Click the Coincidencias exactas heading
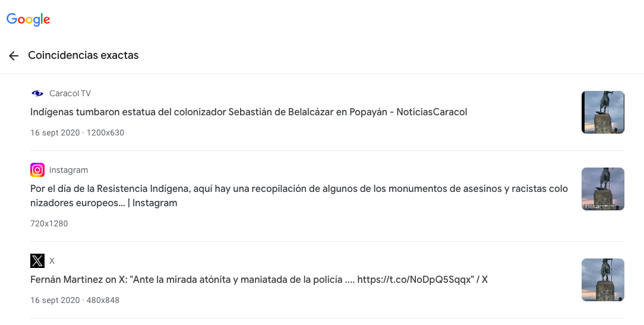 click(83, 55)
